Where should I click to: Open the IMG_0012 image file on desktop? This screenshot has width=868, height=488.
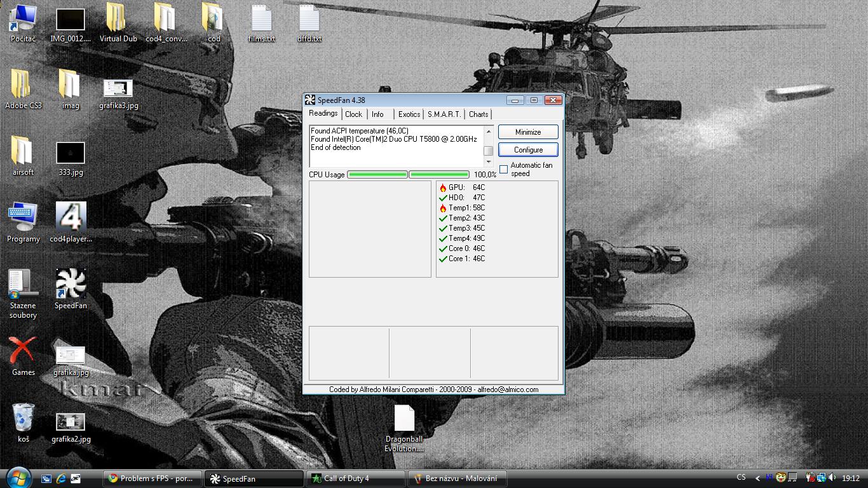[x=71, y=25]
